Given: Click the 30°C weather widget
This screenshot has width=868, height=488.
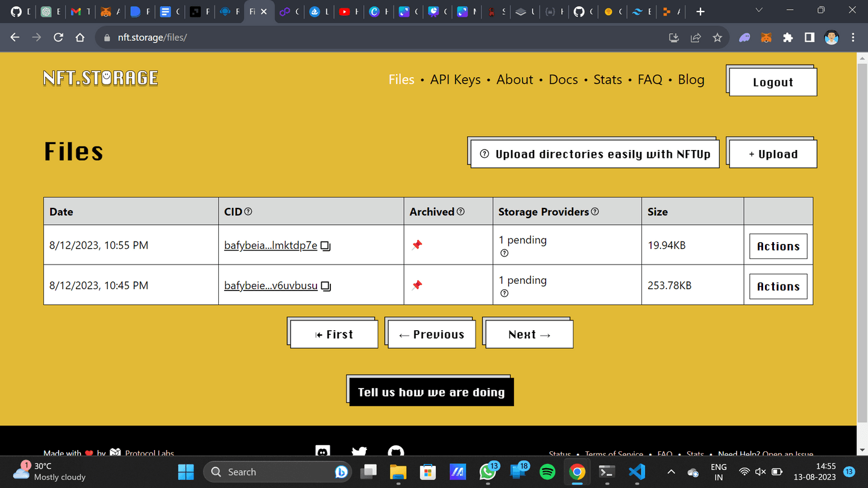Looking at the screenshot, I should (x=51, y=472).
